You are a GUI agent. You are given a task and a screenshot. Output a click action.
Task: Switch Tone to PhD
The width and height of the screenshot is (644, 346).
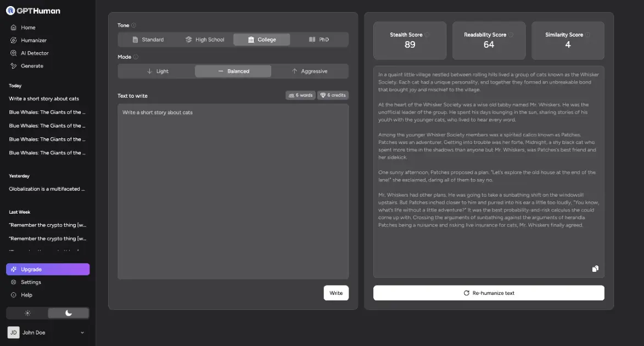point(321,39)
